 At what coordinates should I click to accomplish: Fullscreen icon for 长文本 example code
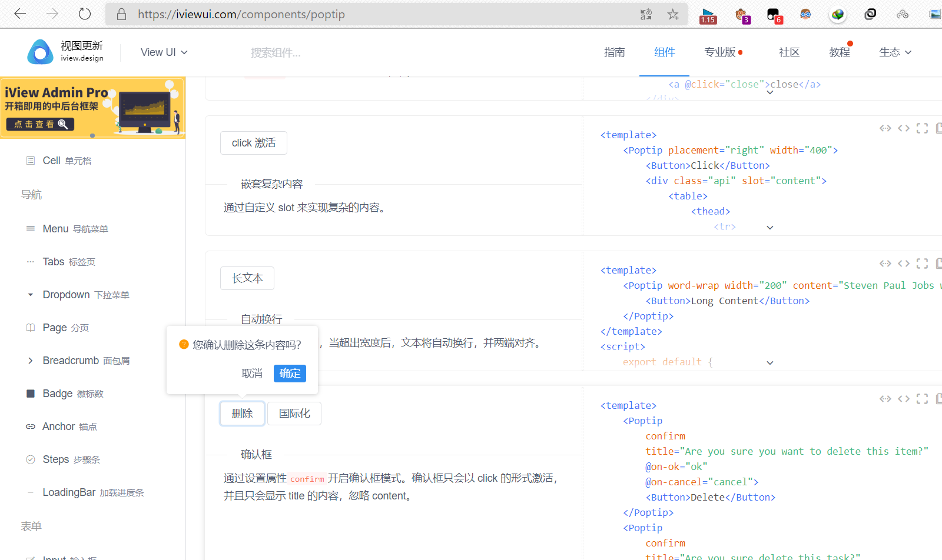[923, 264]
